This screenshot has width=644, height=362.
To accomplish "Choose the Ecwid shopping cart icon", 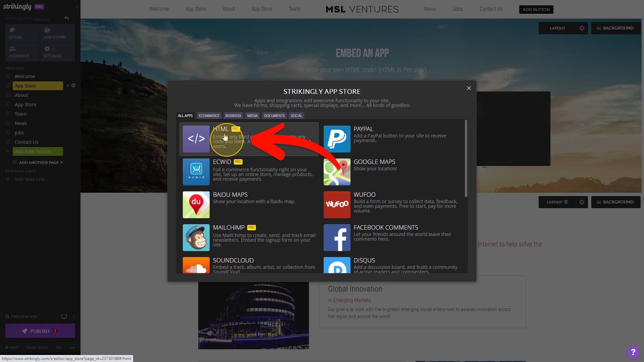I will click(x=196, y=172).
